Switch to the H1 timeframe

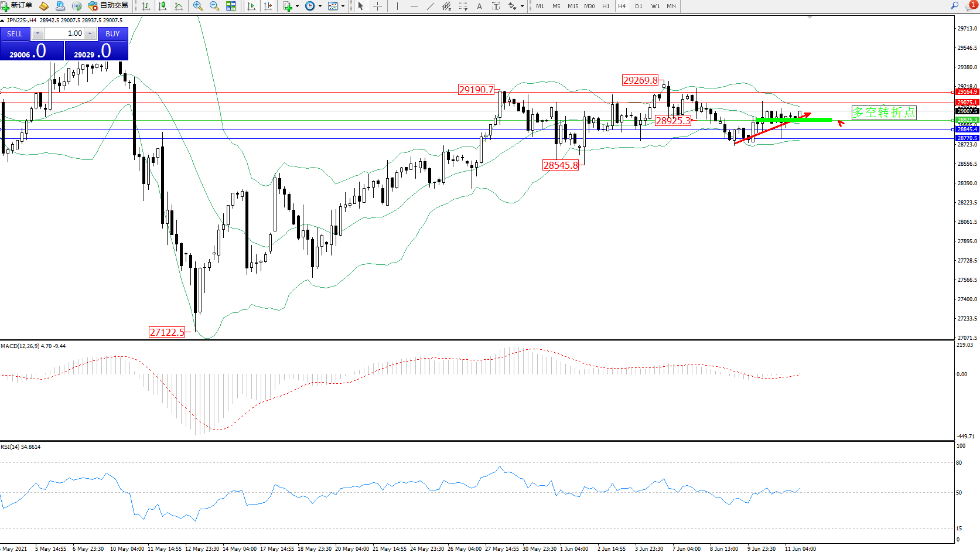click(x=606, y=6)
